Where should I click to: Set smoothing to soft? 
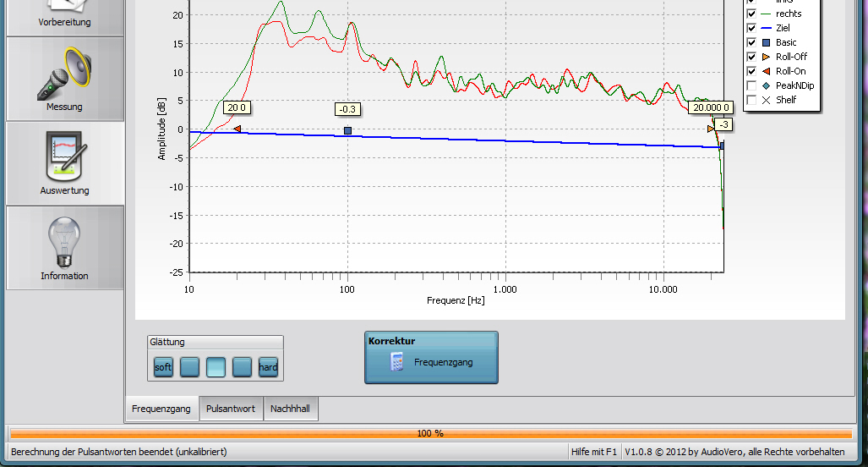[163, 367]
